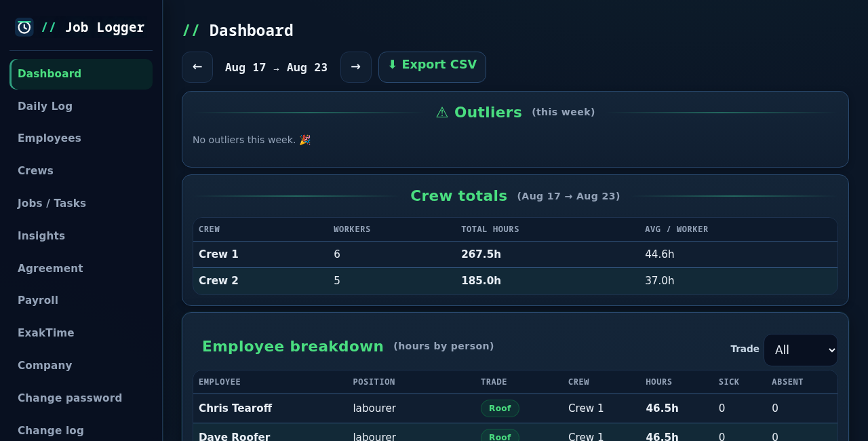Select the Crew 2 row name
The image size is (868, 441).
(218, 281)
